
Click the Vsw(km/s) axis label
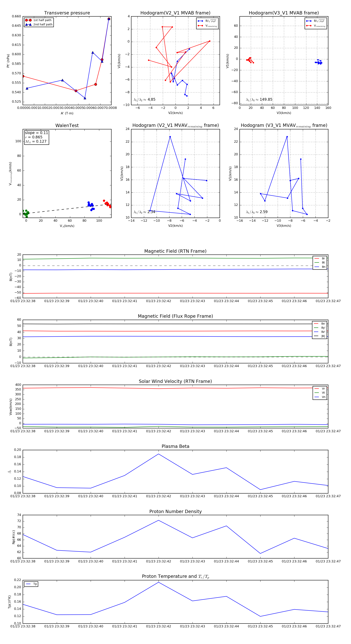pyautogui.click(x=11, y=407)
